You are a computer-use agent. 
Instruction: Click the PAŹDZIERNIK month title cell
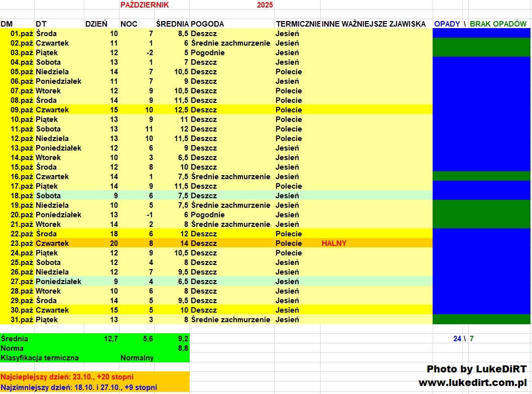(x=145, y=5)
